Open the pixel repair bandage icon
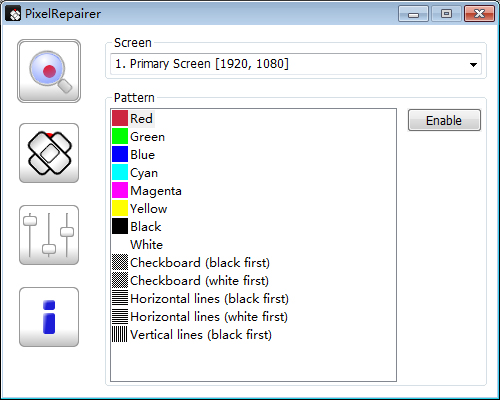This screenshot has width=500, height=400. tap(49, 153)
